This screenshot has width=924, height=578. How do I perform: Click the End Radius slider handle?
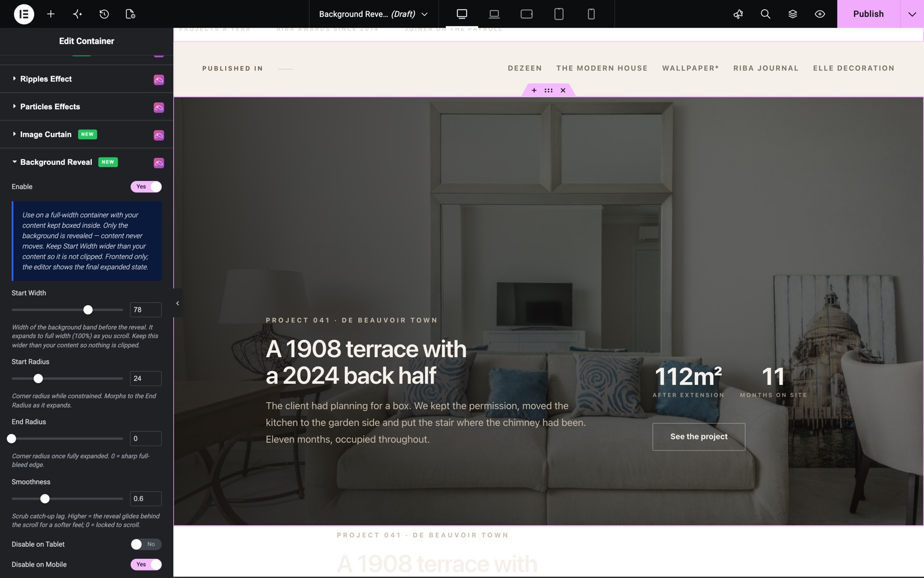click(12, 439)
